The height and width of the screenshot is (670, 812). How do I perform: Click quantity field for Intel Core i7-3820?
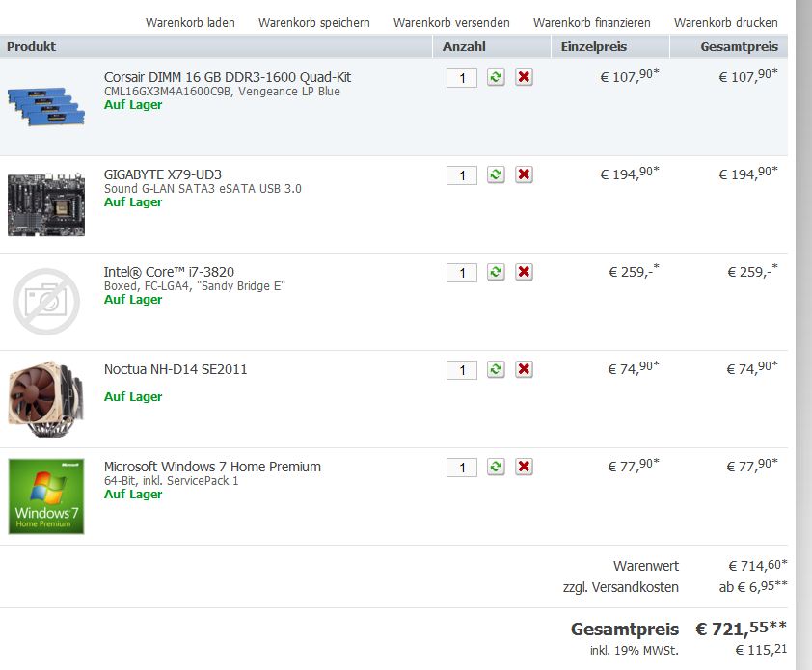pyautogui.click(x=462, y=273)
